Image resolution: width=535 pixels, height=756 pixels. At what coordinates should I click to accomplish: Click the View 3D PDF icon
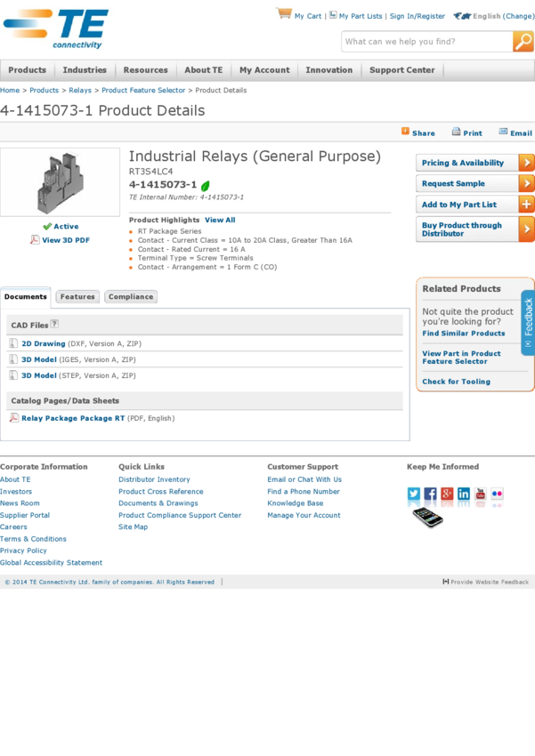pos(35,239)
